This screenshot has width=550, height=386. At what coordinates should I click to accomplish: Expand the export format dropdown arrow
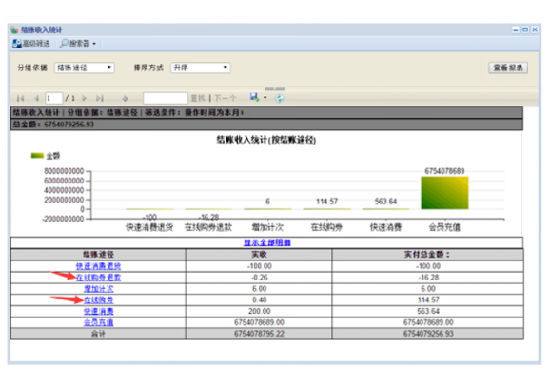(x=265, y=98)
